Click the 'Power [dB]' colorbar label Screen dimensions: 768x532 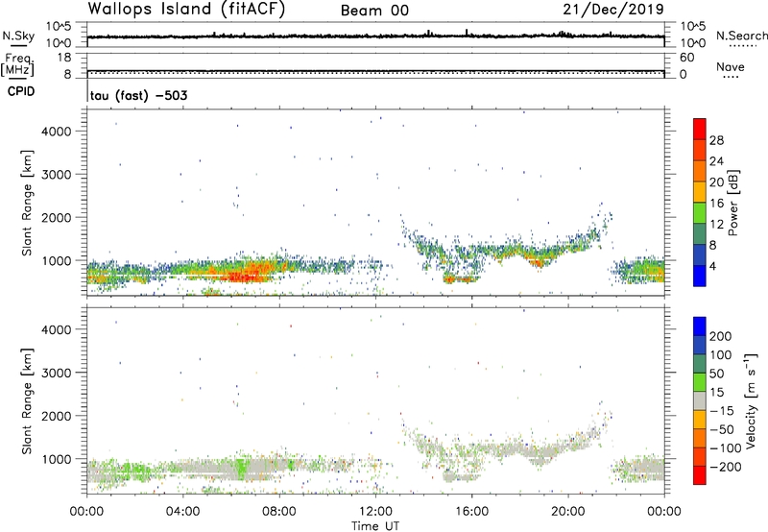click(732, 203)
